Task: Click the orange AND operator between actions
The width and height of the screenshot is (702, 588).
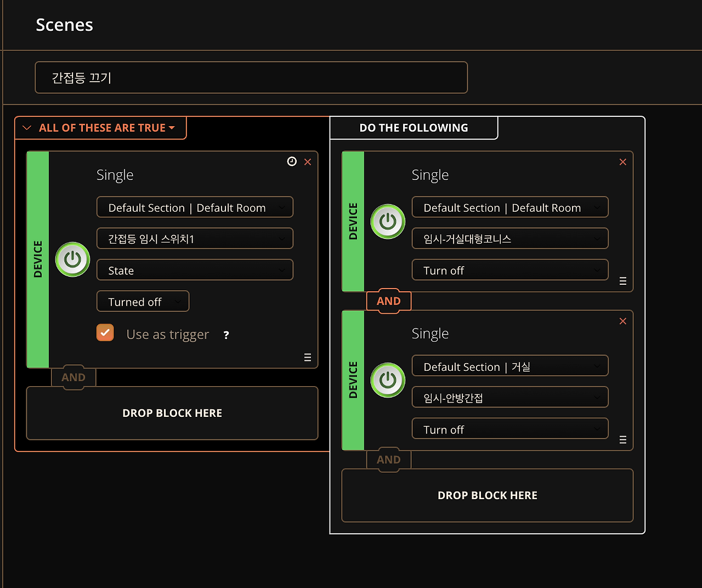Action: 388,301
